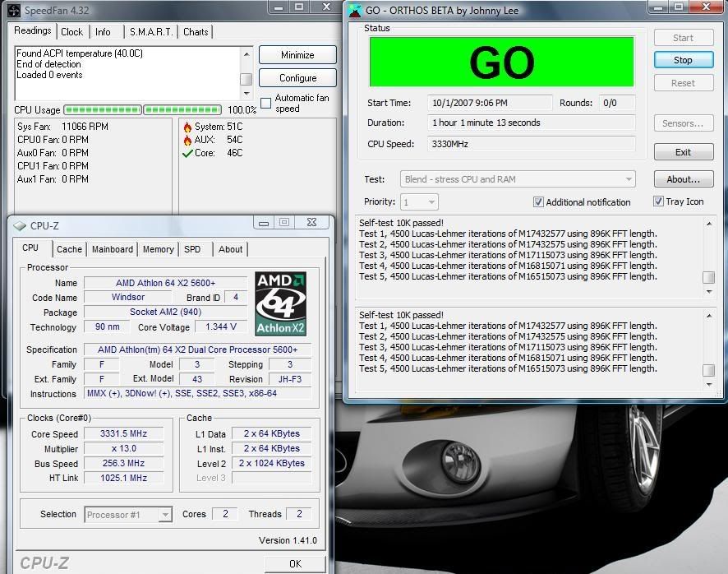Image resolution: width=728 pixels, height=574 pixels.
Task: Click the upper ORTHOS log scroll down arrow
Action: 709,292
